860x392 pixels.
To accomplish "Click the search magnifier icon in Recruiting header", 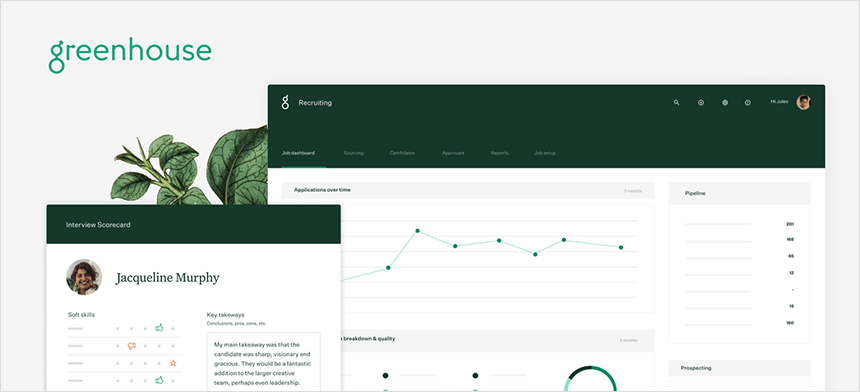I will tap(676, 103).
